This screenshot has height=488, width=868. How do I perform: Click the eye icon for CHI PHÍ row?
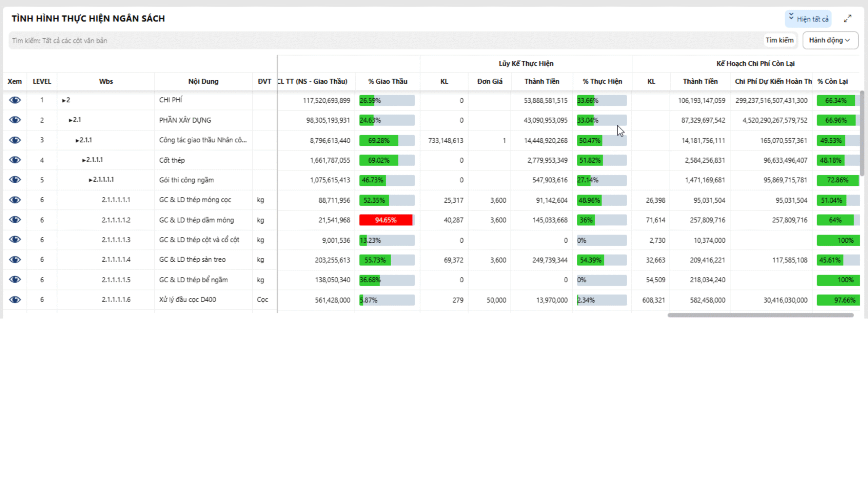[15, 100]
